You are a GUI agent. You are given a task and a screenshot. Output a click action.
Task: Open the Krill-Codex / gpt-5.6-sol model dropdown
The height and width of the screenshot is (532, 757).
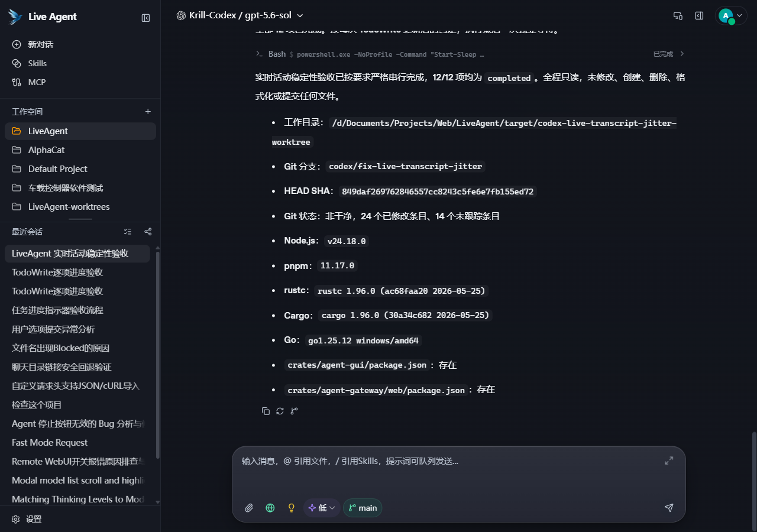240,16
